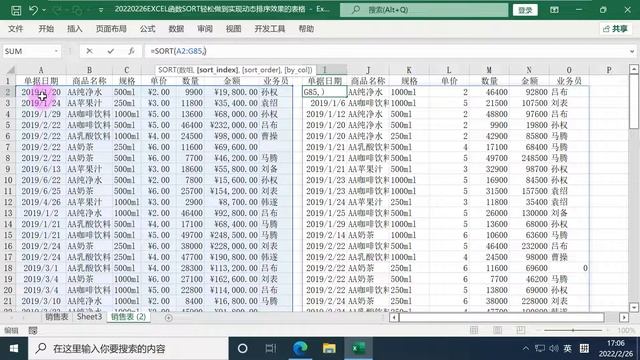This screenshot has height=360, width=640.
Task: Click the Windows taskbar search box
Action: [128, 349]
